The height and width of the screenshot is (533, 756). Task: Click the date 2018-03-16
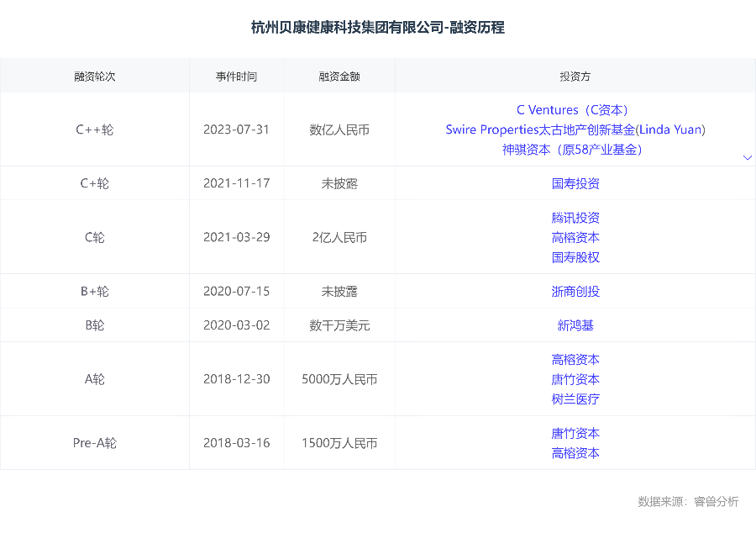point(236,443)
